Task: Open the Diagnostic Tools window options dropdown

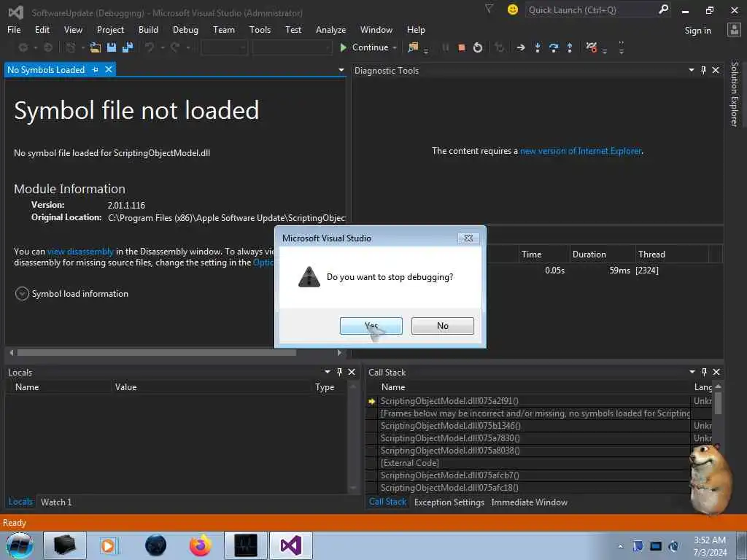Action: pos(692,70)
